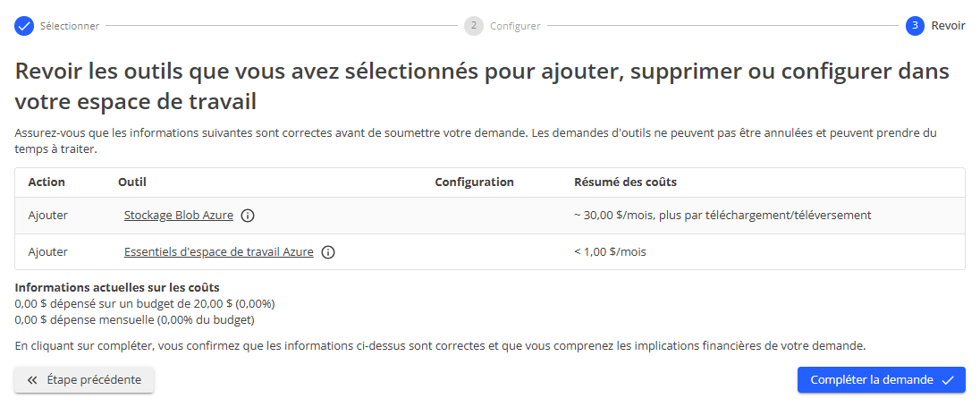Submit with the Compléter la demande button label
980x407 pixels.
872,380
